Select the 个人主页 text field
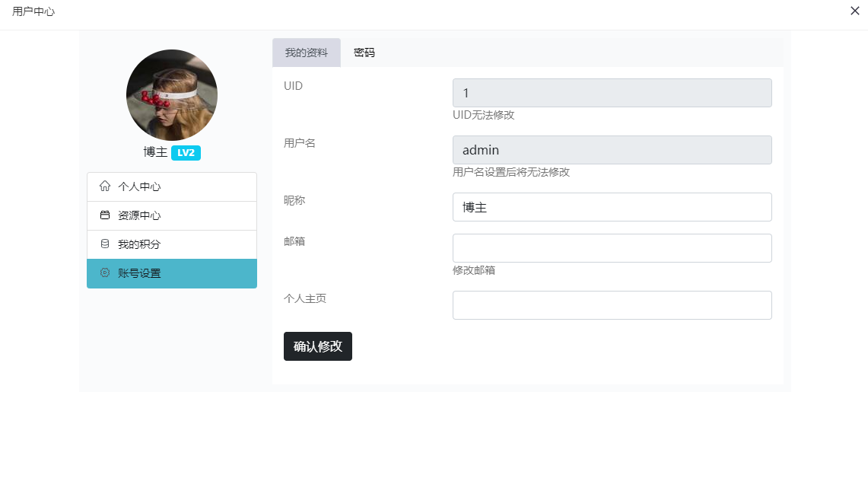868x478 pixels. 612,305
